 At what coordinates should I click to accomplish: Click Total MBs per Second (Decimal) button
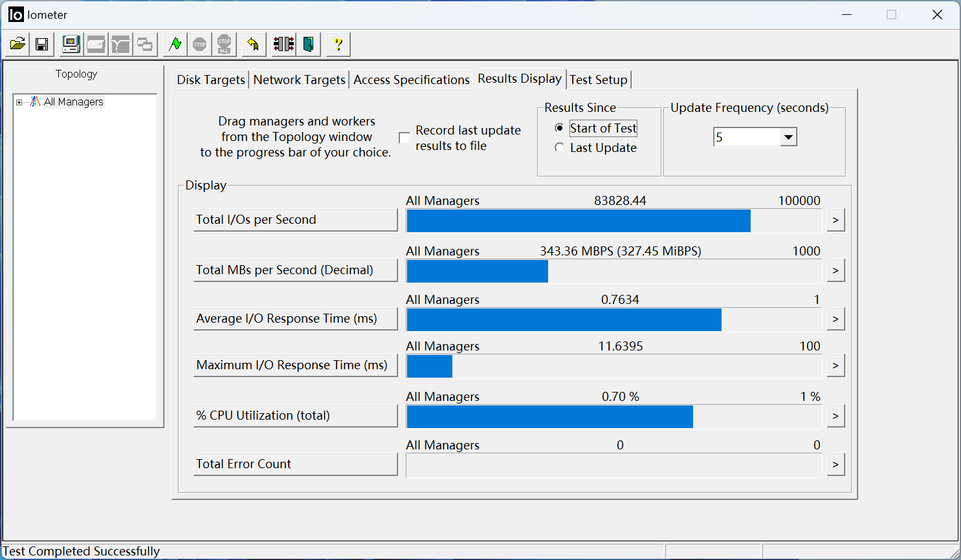[x=295, y=270]
